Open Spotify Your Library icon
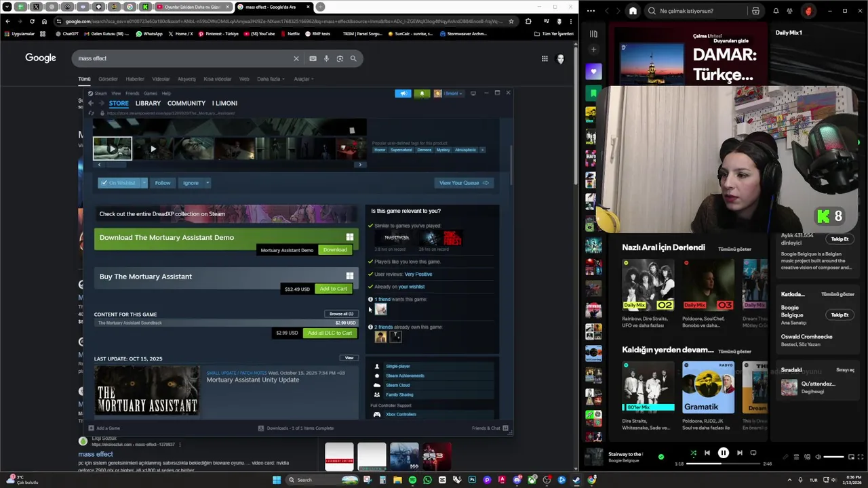868x488 pixels. 593,34
